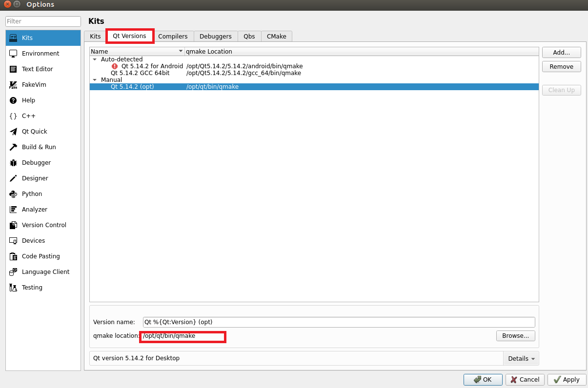
Task: Confirm with the OK button
Action: click(x=483, y=379)
